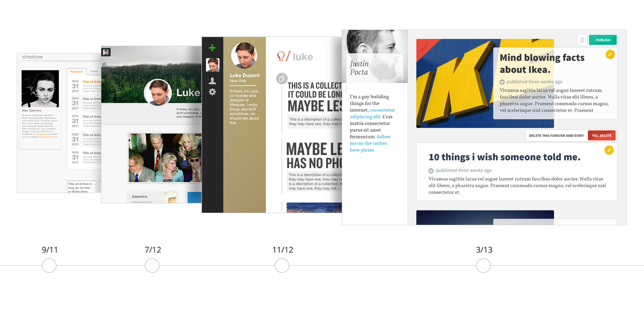
Task: Click the green plus add icon
Action: [212, 48]
